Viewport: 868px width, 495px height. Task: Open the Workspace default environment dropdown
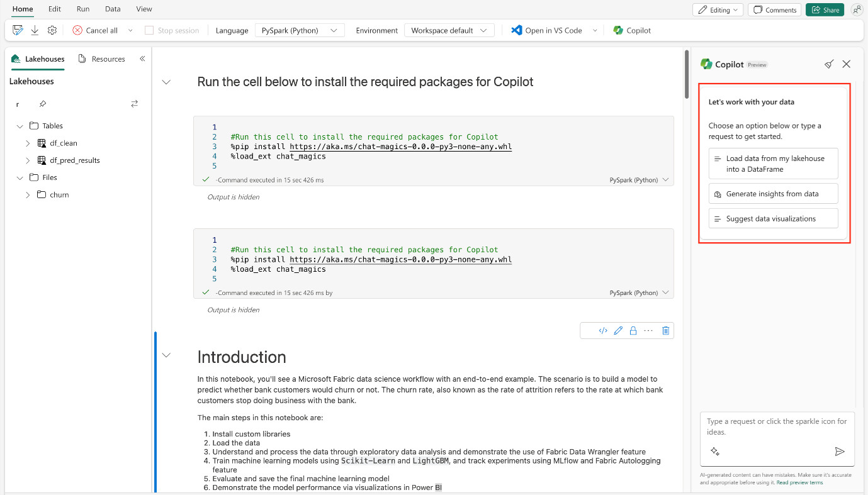coord(449,30)
